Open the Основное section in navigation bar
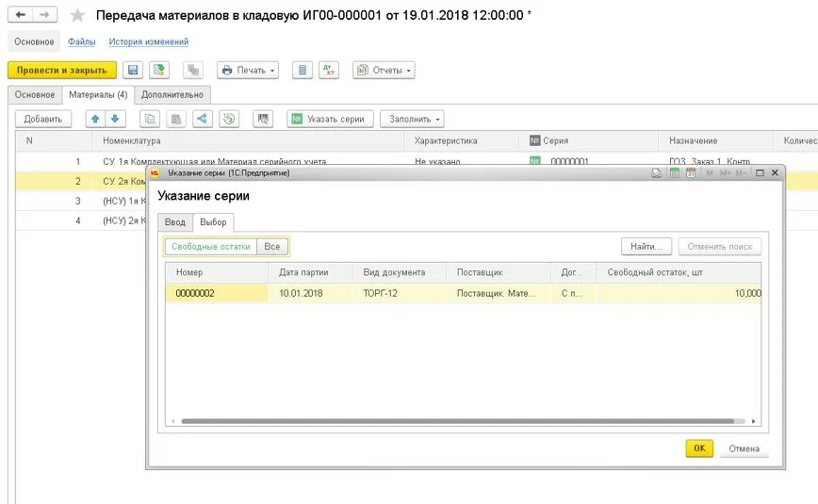This screenshot has height=504, width=818. point(34,41)
